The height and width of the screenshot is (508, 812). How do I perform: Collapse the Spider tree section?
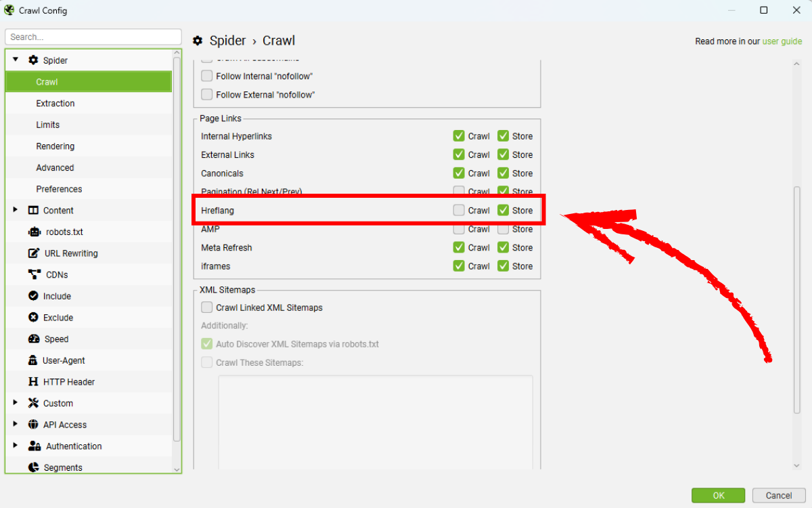click(x=16, y=60)
